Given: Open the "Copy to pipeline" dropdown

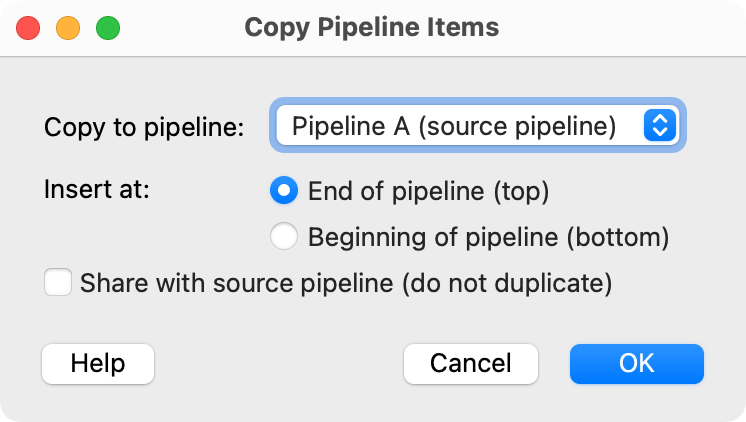Looking at the screenshot, I should point(476,126).
